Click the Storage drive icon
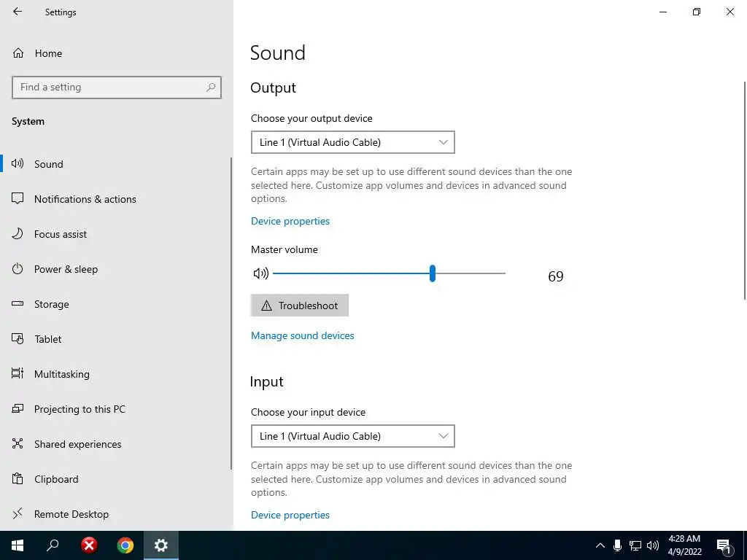747x560 pixels. (18, 304)
